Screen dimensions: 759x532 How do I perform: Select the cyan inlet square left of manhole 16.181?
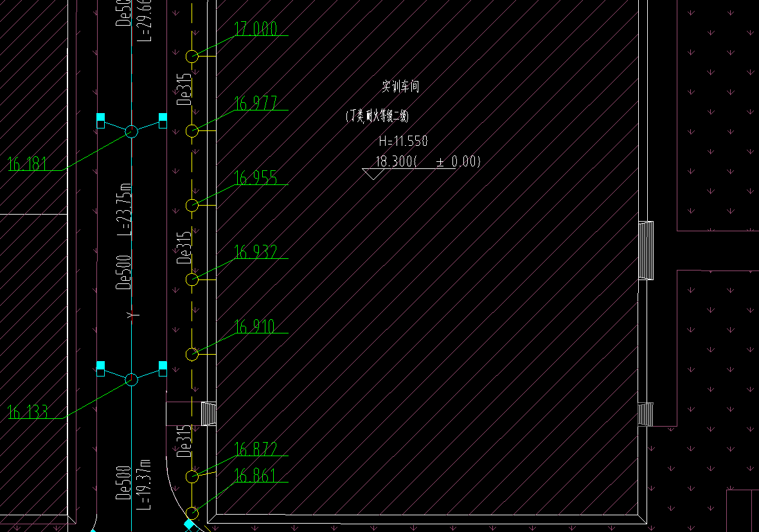101,121
